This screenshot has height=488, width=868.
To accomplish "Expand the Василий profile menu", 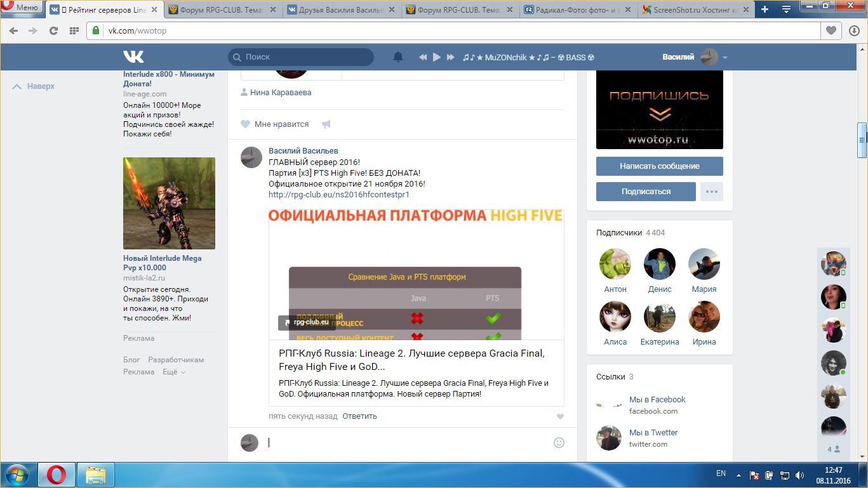I will tap(725, 58).
